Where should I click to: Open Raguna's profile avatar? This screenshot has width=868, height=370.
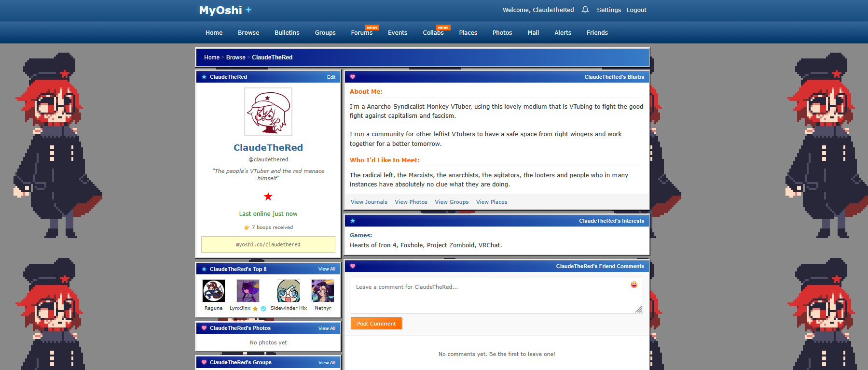pyautogui.click(x=213, y=291)
